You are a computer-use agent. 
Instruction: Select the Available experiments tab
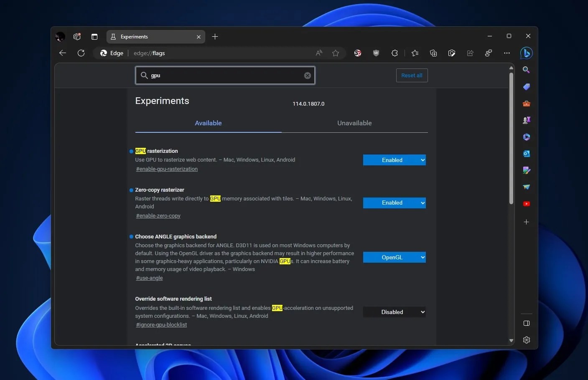click(208, 123)
